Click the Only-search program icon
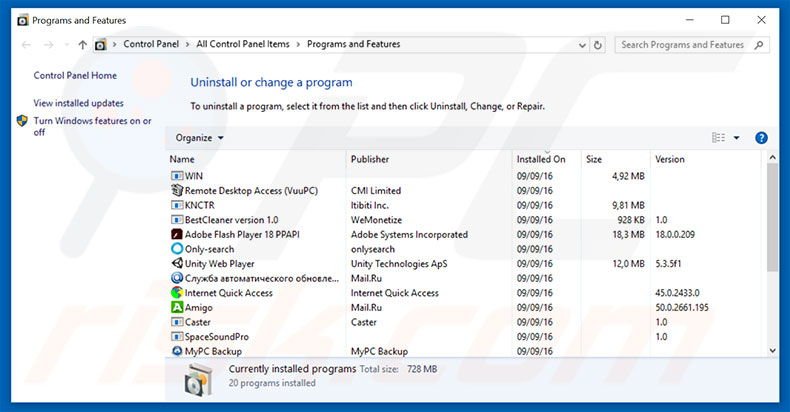The height and width of the screenshot is (412, 790). [177, 249]
